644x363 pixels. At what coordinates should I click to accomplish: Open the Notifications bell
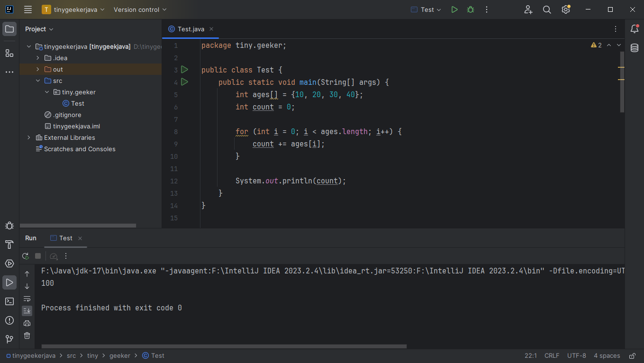pyautogui.click(x=635, y=29)
